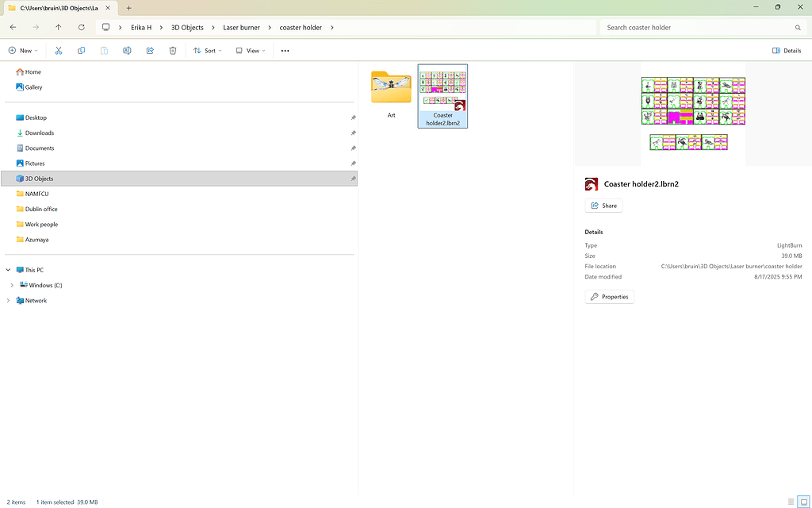This screenshot has height=508, width=812.
Task: Click the Share icon in the command bar
Action: [x=150, y=50]
